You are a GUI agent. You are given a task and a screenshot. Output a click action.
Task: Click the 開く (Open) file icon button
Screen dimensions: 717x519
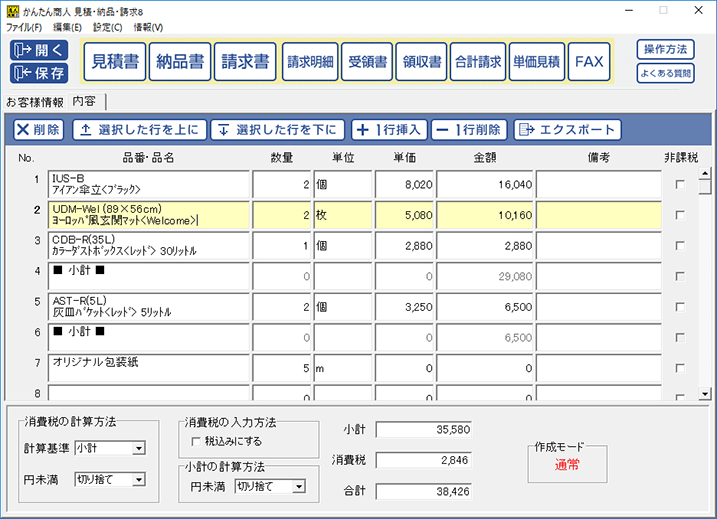(39, 50)
